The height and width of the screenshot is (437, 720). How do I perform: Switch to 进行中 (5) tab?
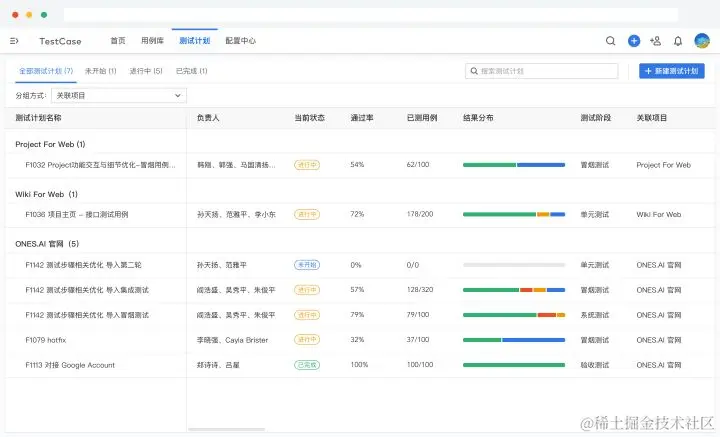[146, 71]
